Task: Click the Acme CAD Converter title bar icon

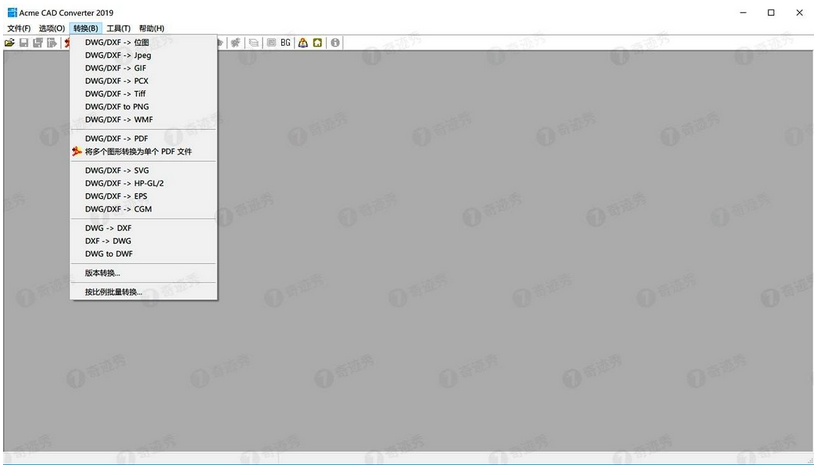Action: click(12, 12)
